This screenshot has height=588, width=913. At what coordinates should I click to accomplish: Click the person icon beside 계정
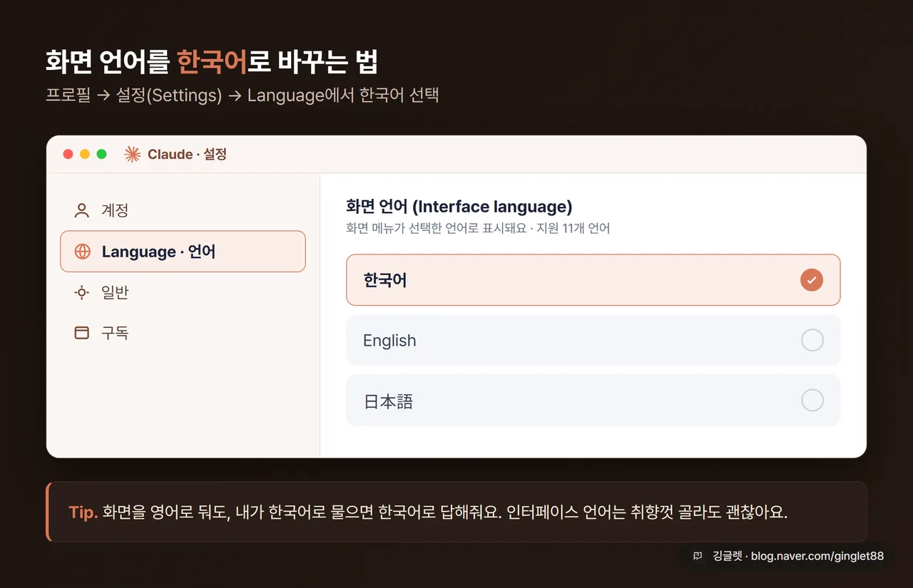tap(82, 210)
